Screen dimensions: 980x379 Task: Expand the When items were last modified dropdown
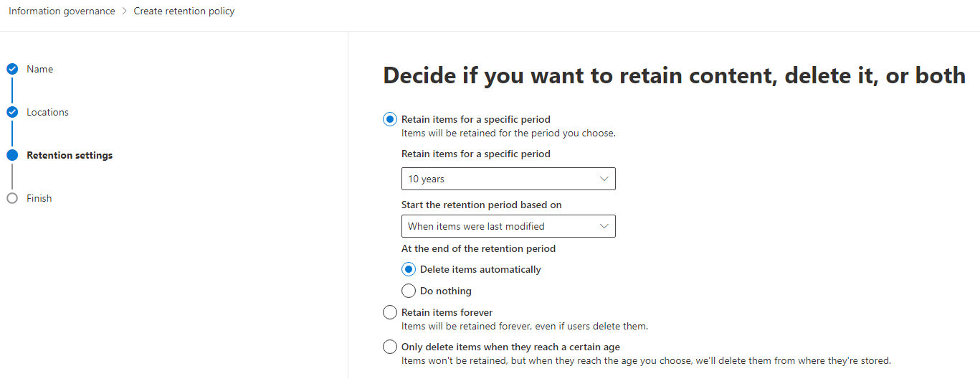508,226
